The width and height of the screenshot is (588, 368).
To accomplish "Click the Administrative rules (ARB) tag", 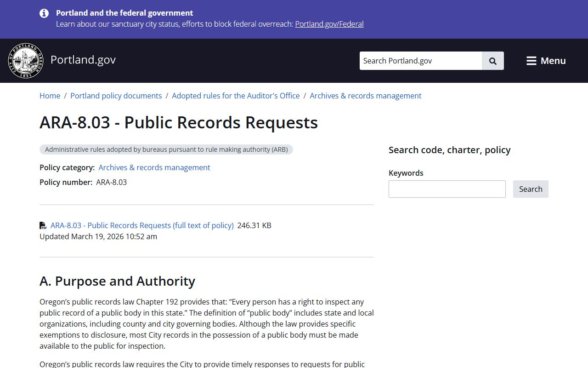I will (x=166, y=149).
